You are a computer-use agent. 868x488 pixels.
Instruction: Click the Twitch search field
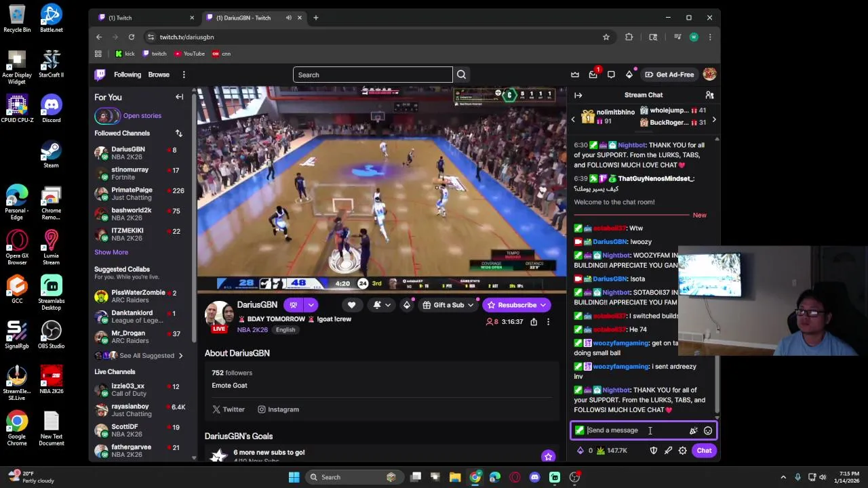pos(373,75)
